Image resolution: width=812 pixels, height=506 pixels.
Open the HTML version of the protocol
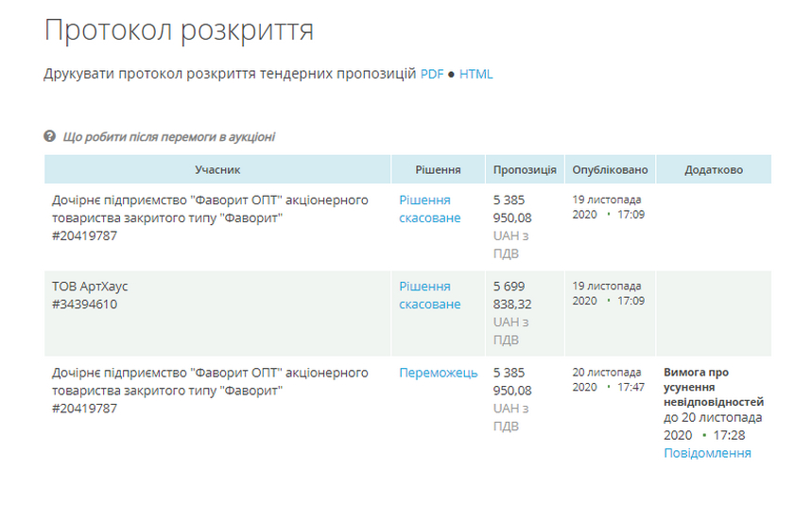[476, 74]
